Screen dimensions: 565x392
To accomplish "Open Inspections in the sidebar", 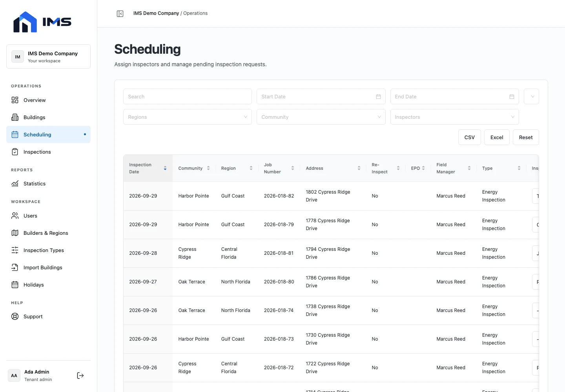I will (x=48, y=152).
